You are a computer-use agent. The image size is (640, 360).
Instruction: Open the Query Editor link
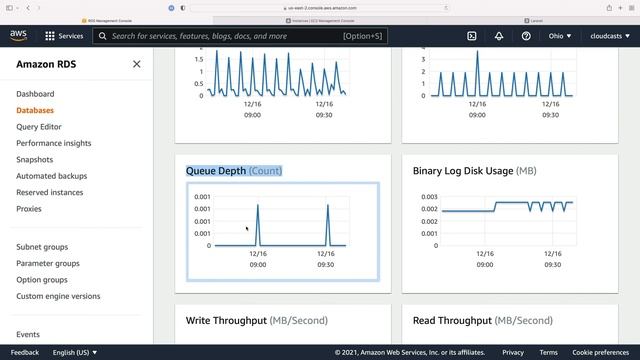pos(39,127)
